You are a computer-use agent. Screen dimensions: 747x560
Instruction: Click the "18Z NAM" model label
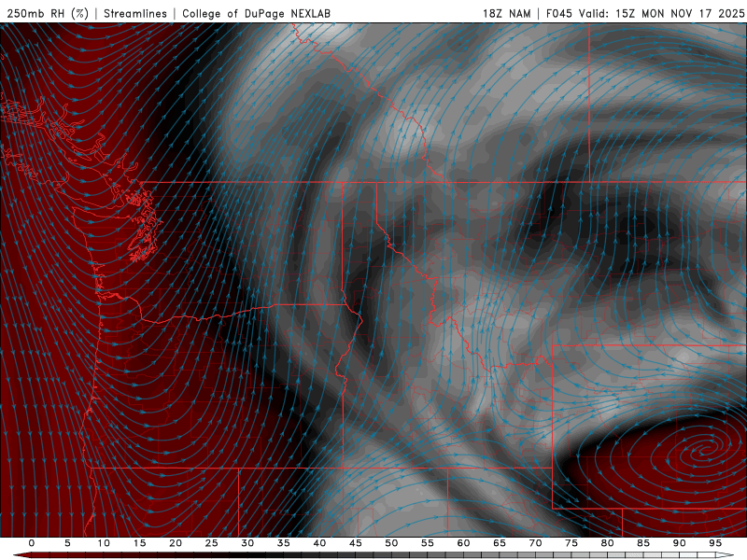[x=506, y=13]
